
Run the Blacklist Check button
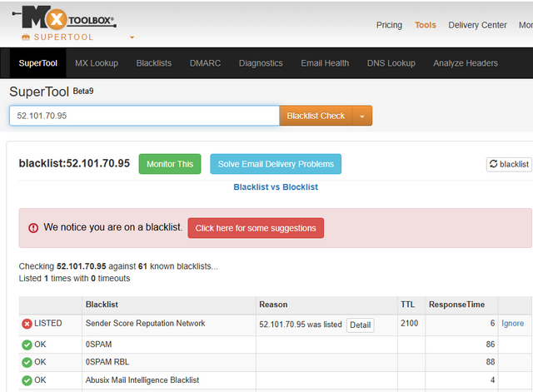(316, 116)
